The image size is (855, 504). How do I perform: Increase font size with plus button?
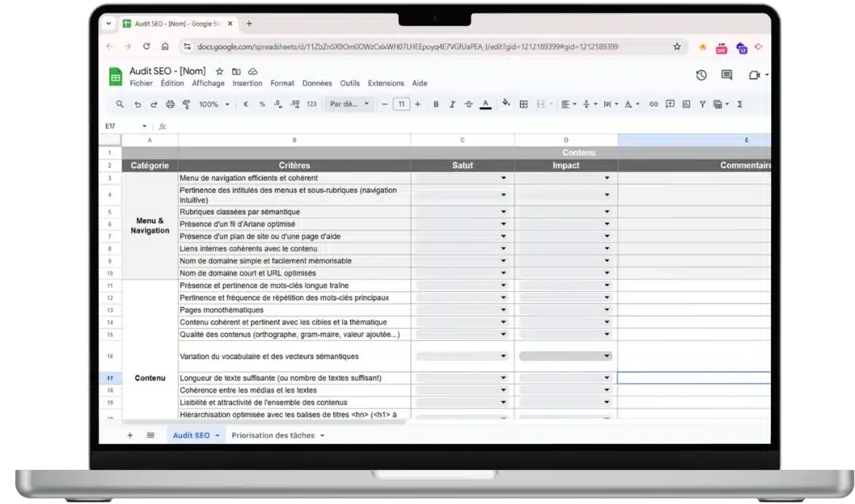[x=416, y=104]
